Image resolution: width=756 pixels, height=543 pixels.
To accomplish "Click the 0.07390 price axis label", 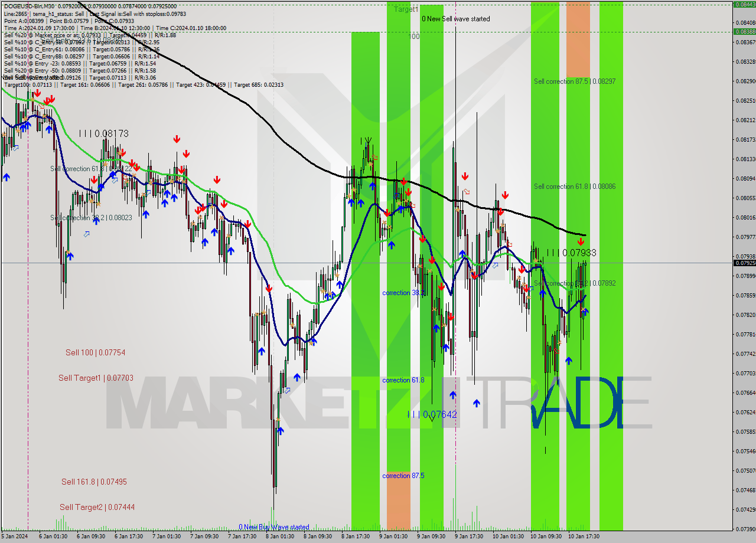I will pyautogui.click(x=745, y=529).
